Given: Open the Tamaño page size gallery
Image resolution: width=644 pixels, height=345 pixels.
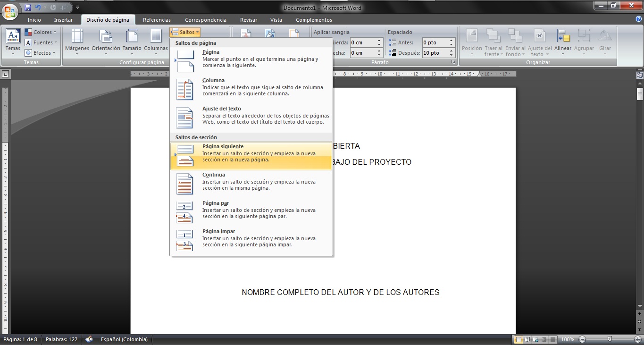Looking at the screenshot, I should coord(132,42).
